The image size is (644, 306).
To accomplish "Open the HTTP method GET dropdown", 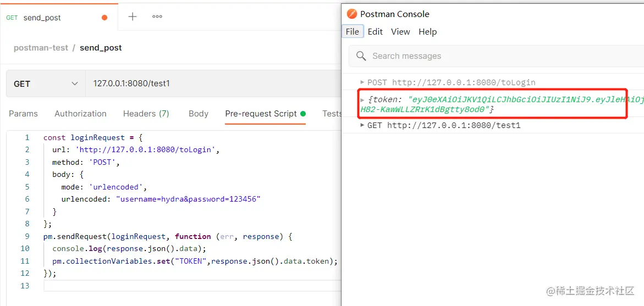I will (x=46, y=84).
